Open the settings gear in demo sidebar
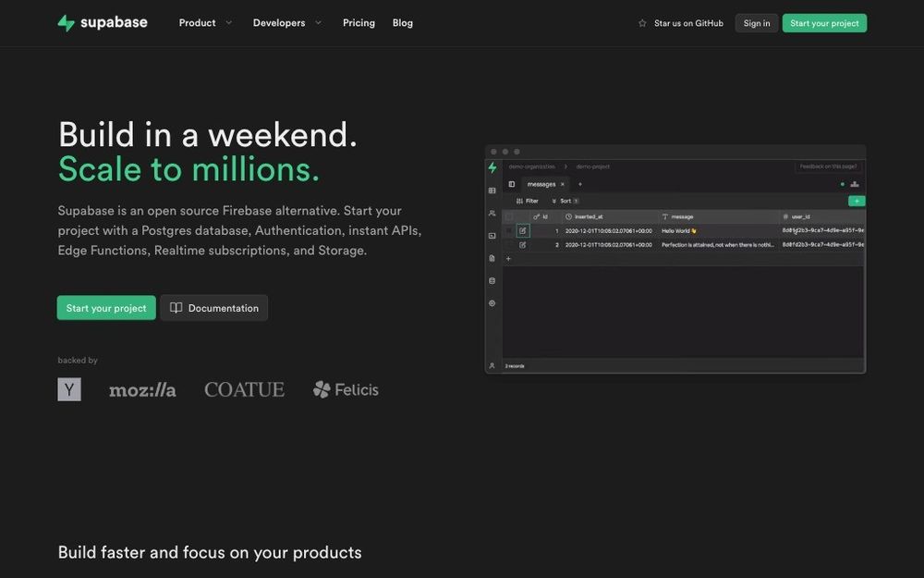This screenshot has width=924, height=578. click(492, 303)
